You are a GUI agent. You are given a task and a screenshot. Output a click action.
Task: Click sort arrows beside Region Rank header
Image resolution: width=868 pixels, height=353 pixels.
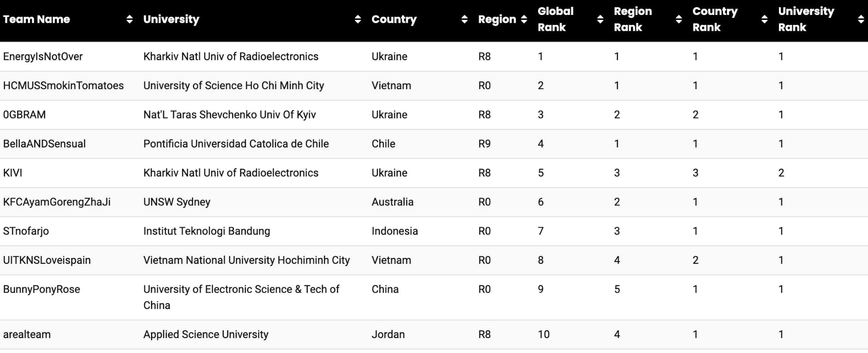(679, 19)
